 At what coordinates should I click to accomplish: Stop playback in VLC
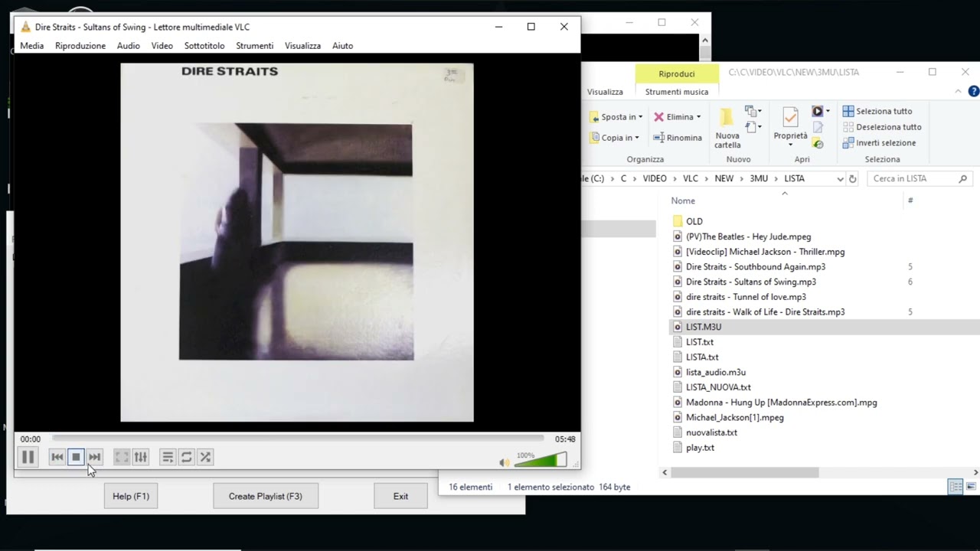(x=76, y=457)
